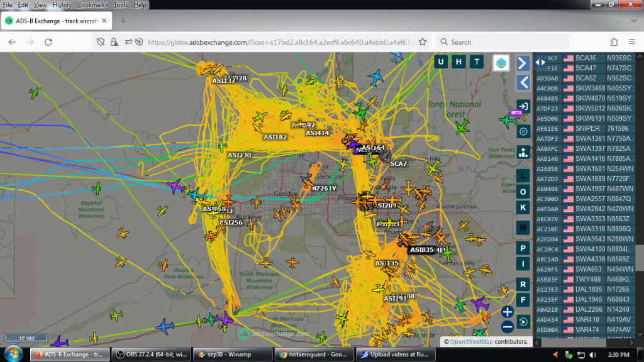This screenshot has height=362, width=644.
Task: Toggle the L map option
Action: 523,176
